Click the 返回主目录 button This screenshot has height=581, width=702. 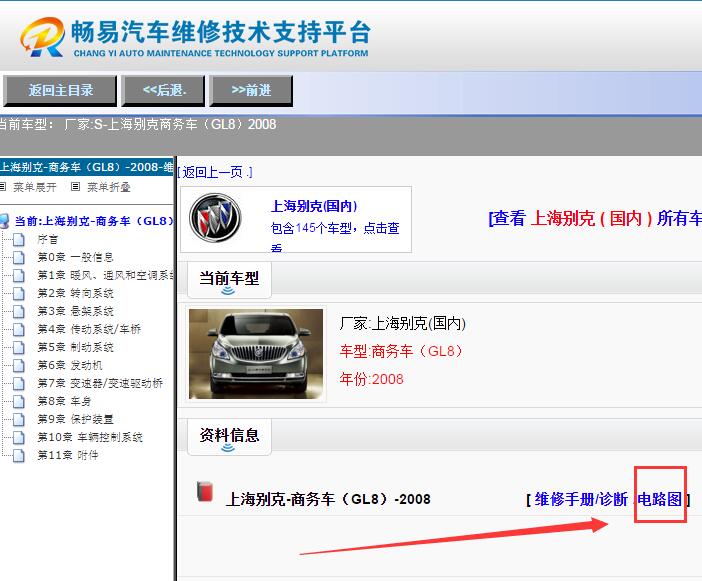click(60, 90)
